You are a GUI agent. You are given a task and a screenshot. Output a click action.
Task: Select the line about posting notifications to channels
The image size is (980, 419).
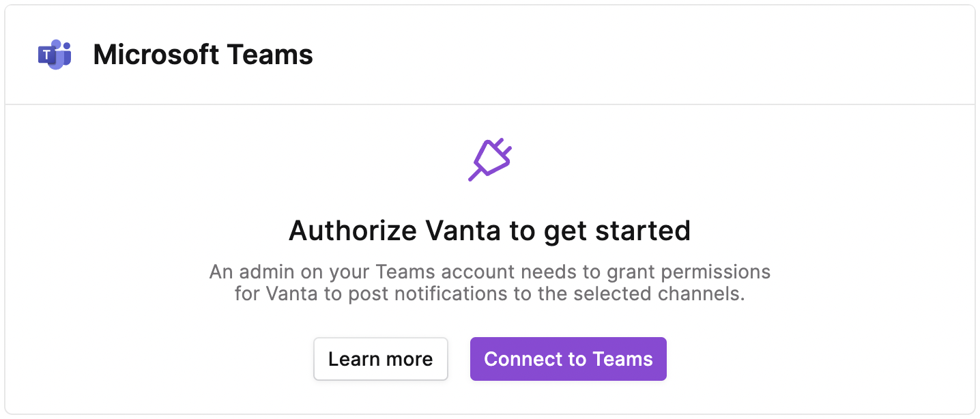(x=490, y=295)
